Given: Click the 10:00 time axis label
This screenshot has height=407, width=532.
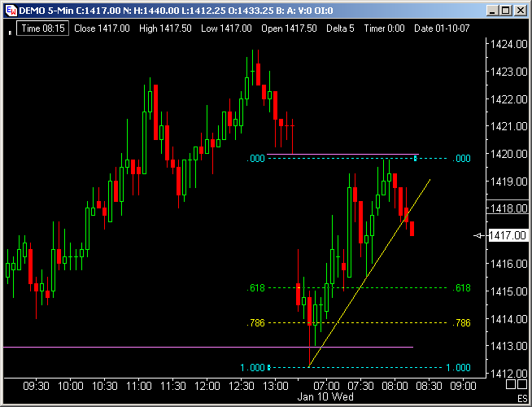Looking at the screenshot, I should coord(71,386).
